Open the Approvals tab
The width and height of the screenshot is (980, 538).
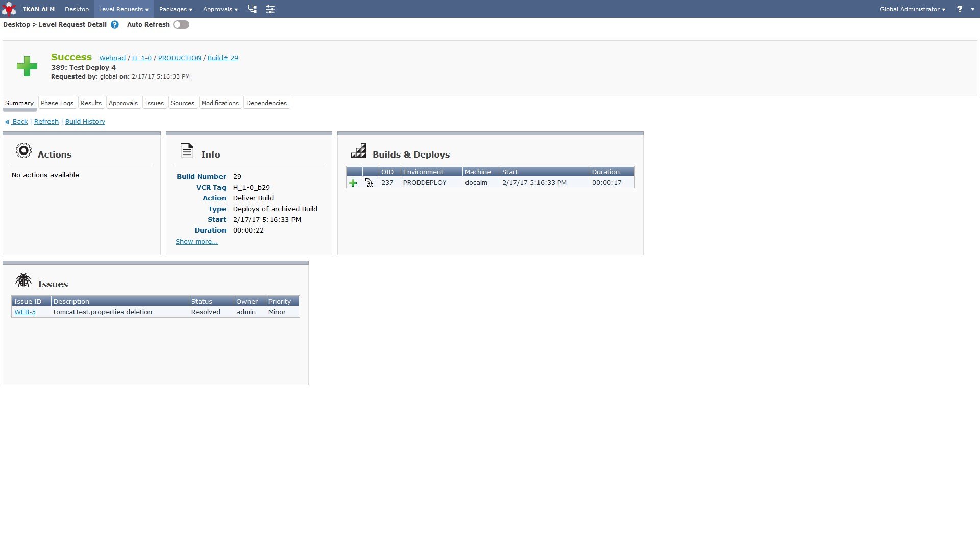123,103
